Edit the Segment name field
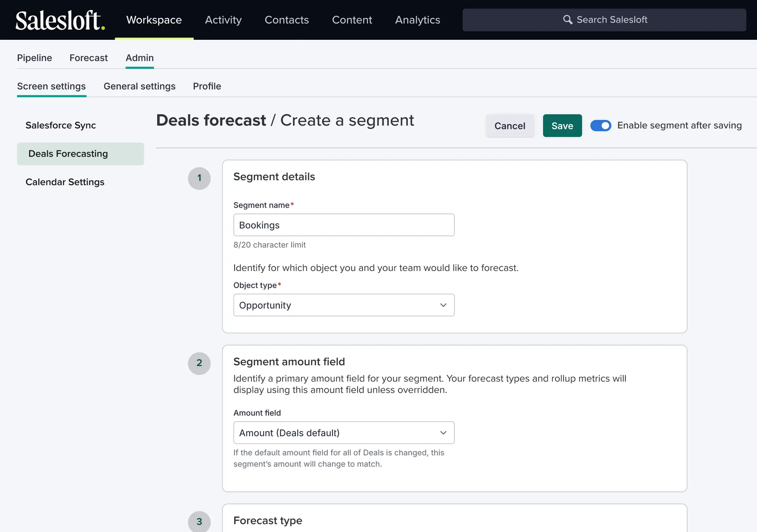This screenshot has height=532, width=757. click(344, 225)
